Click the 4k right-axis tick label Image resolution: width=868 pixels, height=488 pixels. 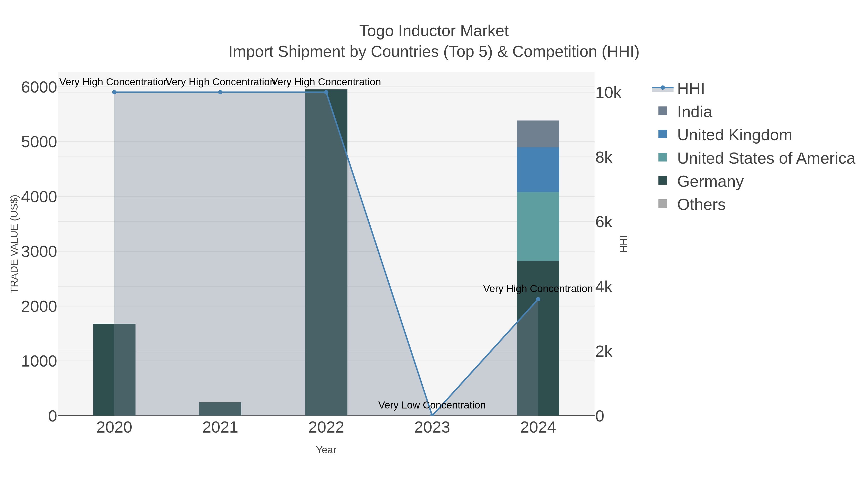click(604, 287)
